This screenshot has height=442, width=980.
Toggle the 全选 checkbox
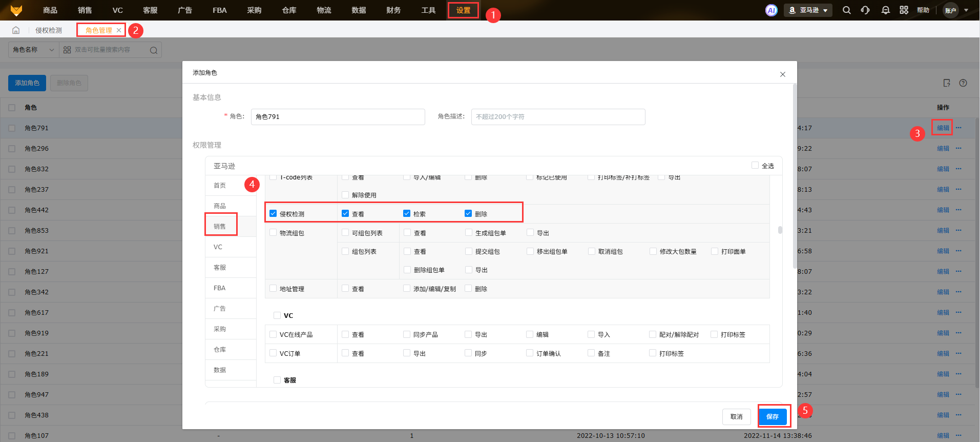coord(755,165)
